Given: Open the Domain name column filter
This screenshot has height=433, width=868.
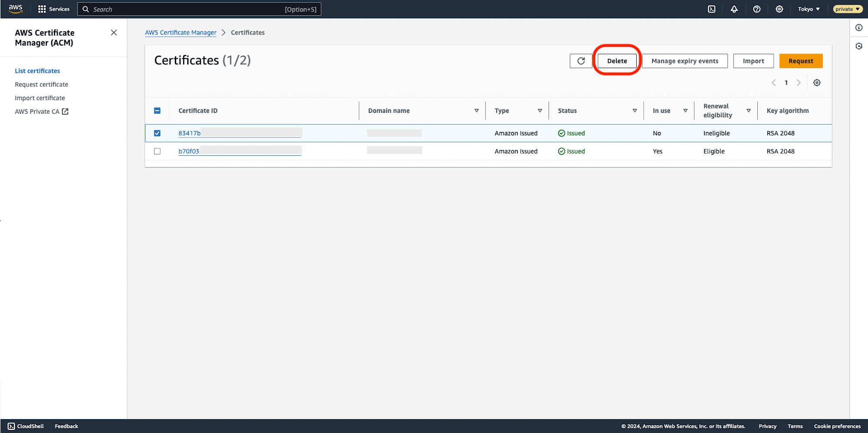Looking at the screenshot, I should point(477,111).
